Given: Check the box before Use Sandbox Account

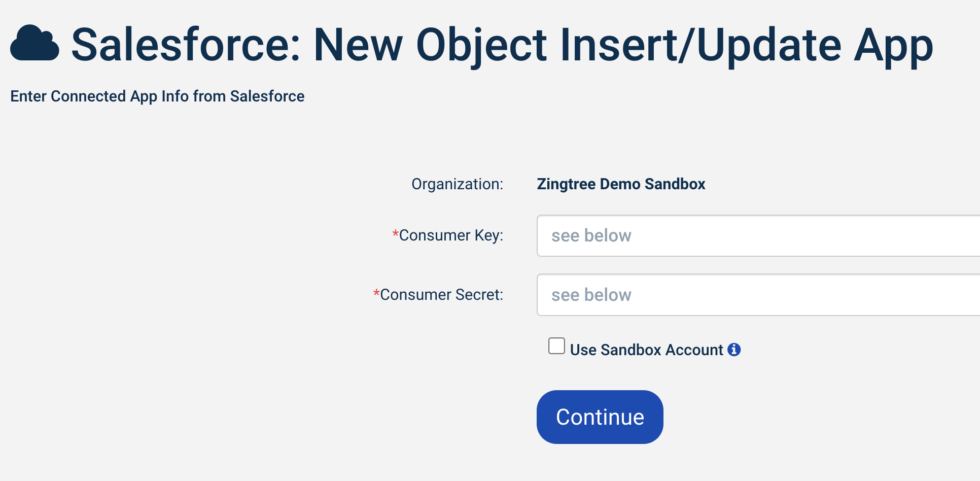Looking at the screenshot, I should click(x=556, y=346).
